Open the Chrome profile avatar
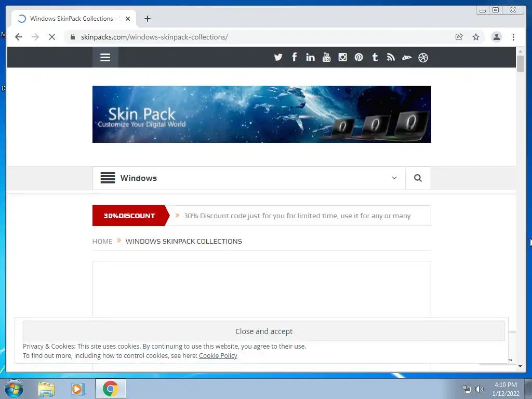Screen dimensions: 532x399 pos(496,37)
